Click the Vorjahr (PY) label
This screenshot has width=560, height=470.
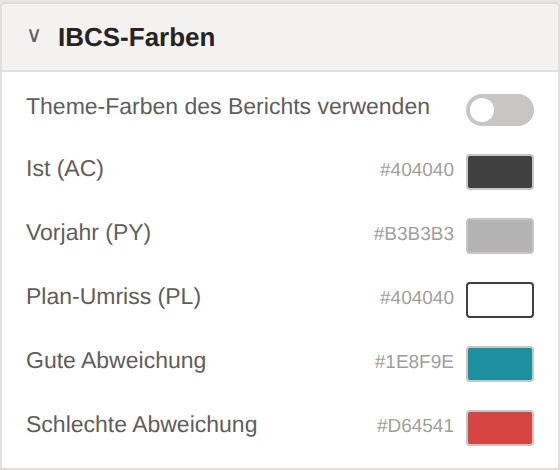pyautogui.click(x=89, y=233)
